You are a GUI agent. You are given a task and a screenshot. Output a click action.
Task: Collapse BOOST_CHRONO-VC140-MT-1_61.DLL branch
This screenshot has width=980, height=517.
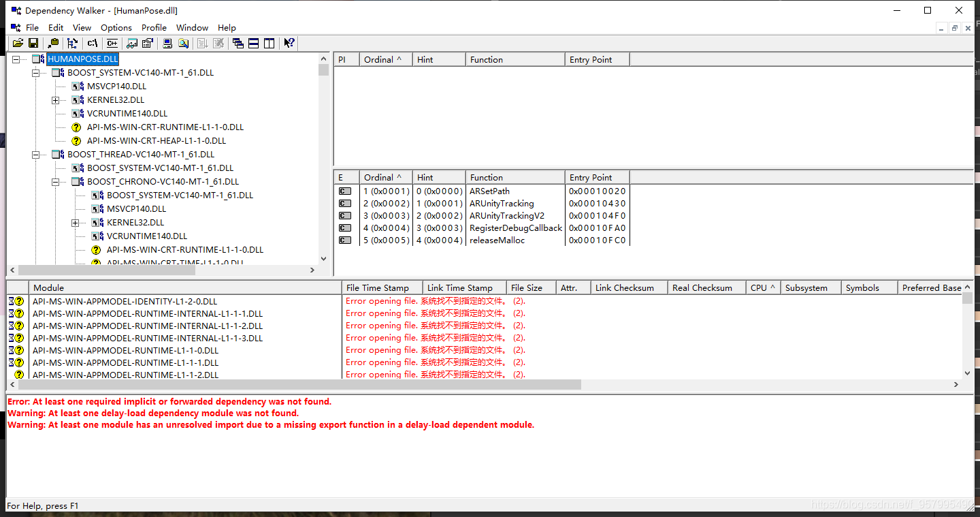[55, 181]
